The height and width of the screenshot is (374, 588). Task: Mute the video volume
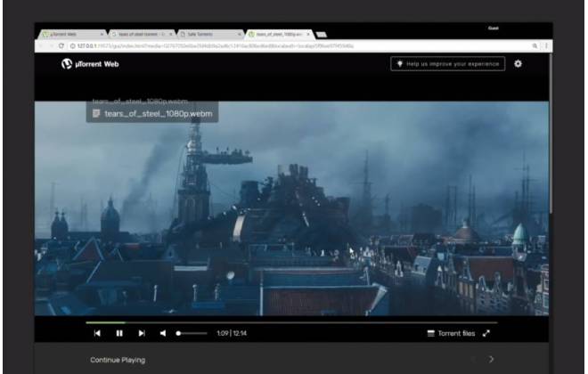[x=163, y=333]
